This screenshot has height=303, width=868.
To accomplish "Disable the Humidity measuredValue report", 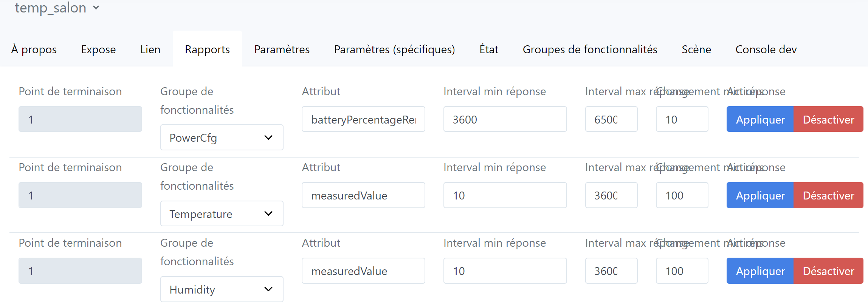I will pos(828,271).
